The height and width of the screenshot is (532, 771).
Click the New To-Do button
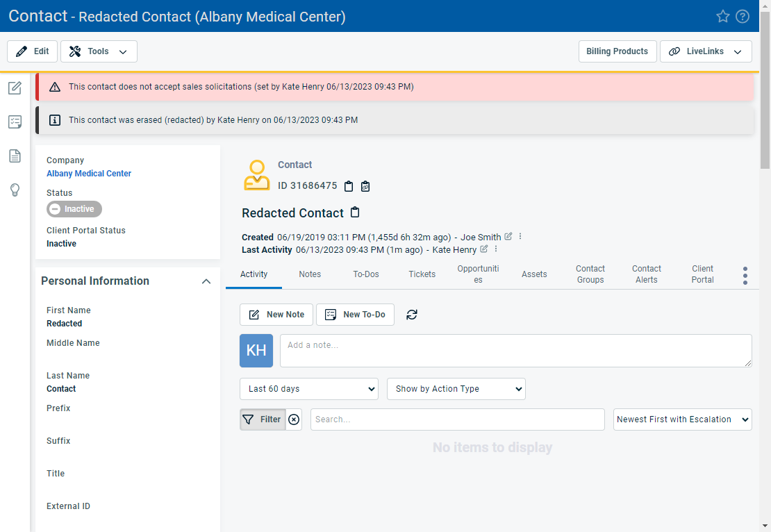pyautogui.click(x=355, y=315)
